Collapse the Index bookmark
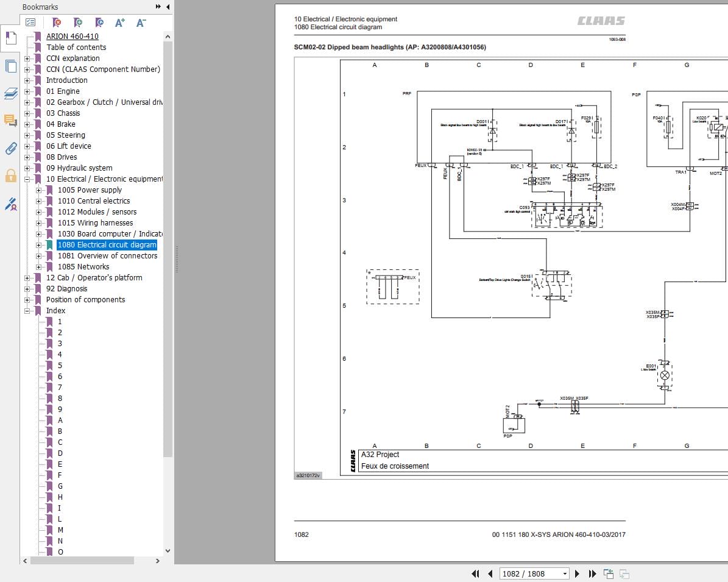The image size is (728, 582). point(27,311)
